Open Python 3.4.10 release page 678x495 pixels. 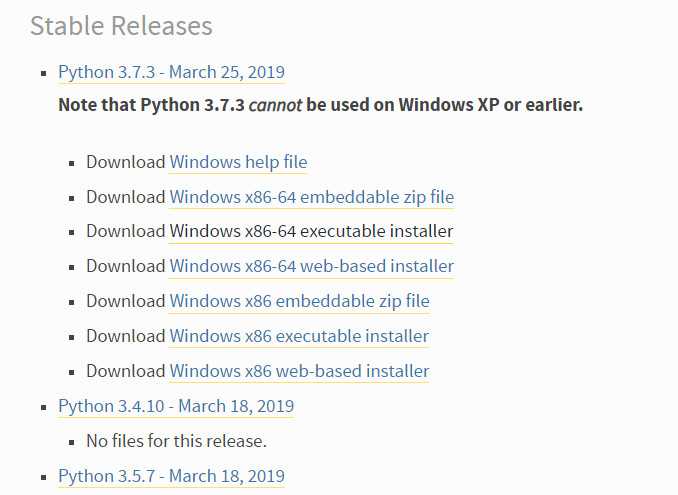click(x=176, y=406)
